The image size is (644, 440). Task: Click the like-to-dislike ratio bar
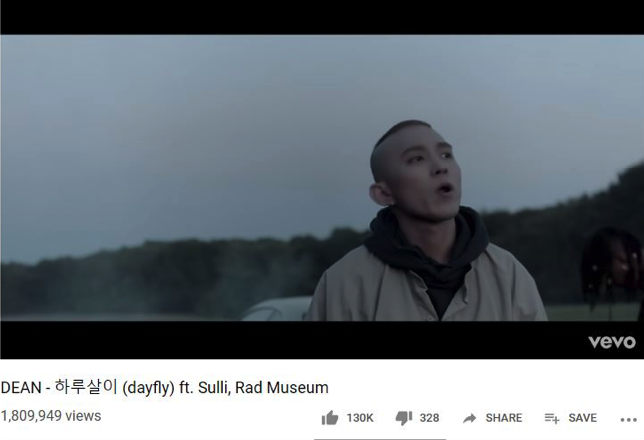pos(380,439)
